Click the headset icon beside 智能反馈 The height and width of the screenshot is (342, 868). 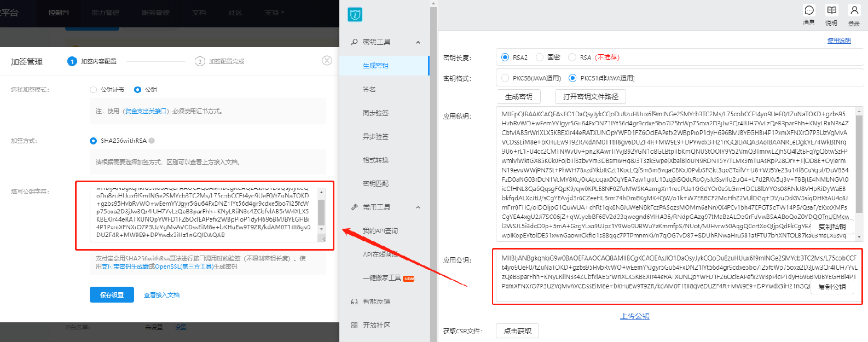[x=354, y=302]
